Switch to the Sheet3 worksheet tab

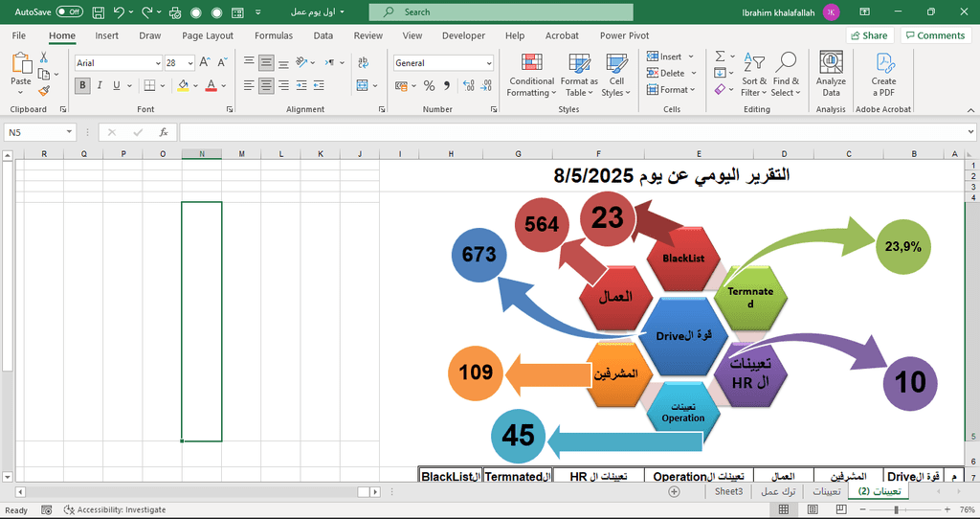tap(728, 491)
